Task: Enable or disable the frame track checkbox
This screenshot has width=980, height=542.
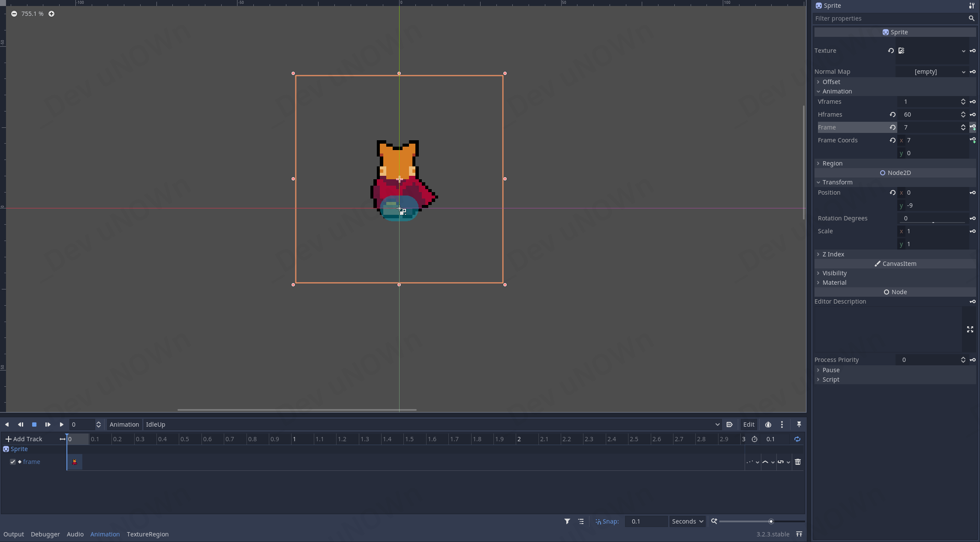Action: coord(13,462)
